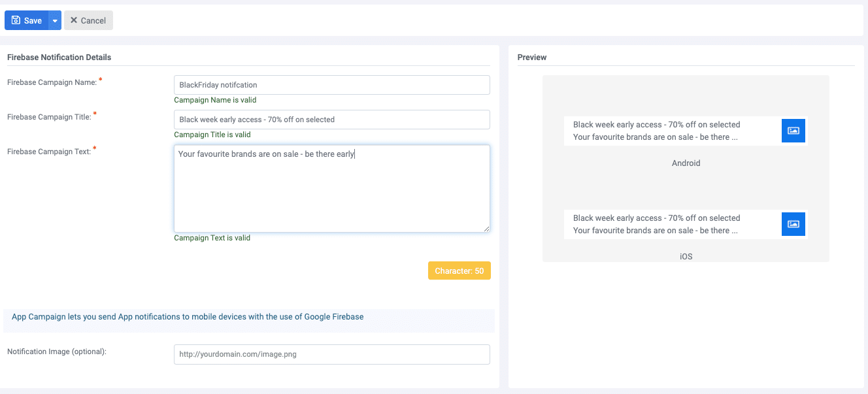Click 'Campaign Text is valid' message
Image resolution: width=868 pixels, height=394 pixels.
(212, 238)
